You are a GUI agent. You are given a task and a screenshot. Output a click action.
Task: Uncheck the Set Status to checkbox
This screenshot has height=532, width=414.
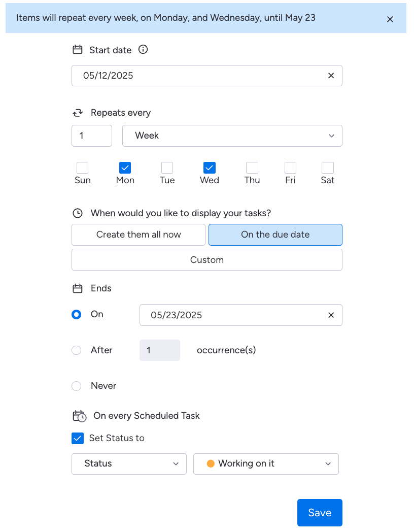(78, 438)
